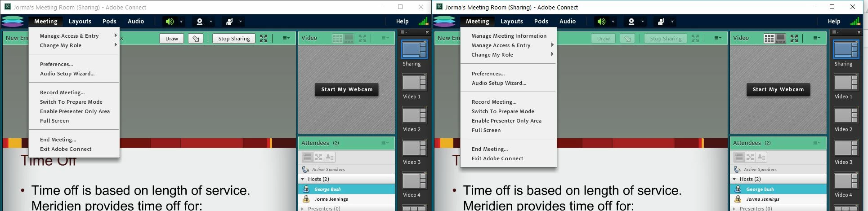Click breakout room view icon, left window
The image size is (868, 211).
318,157
